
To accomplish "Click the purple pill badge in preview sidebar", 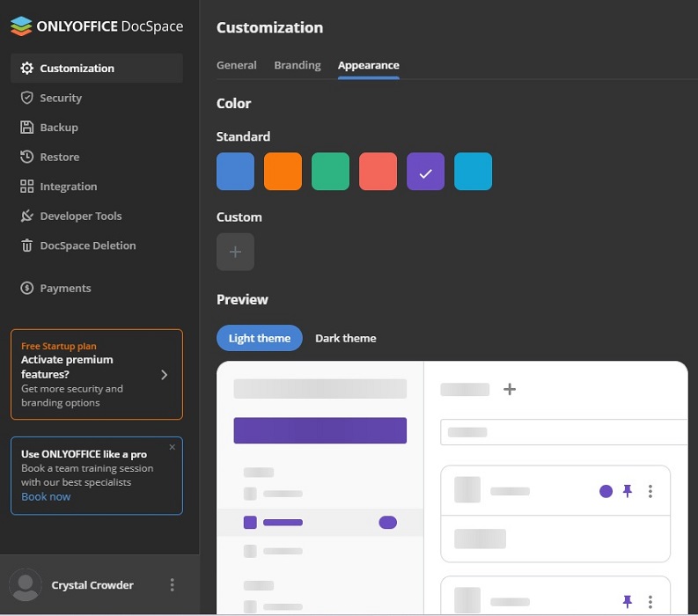I will click(387, 522).
